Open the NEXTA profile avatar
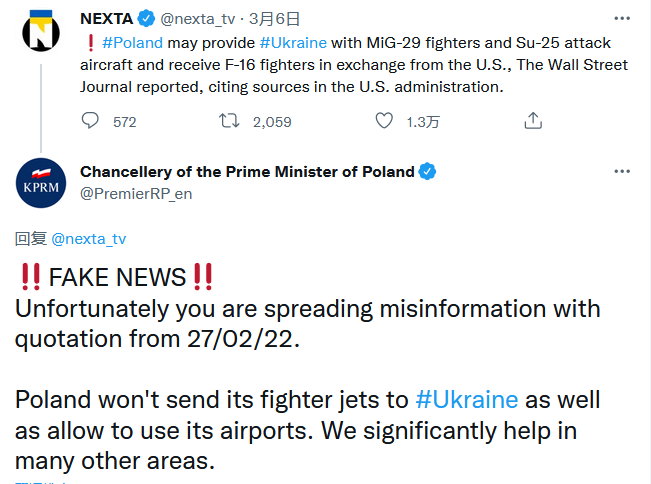This screenshot has height=484, width=651. coord(41,32)
